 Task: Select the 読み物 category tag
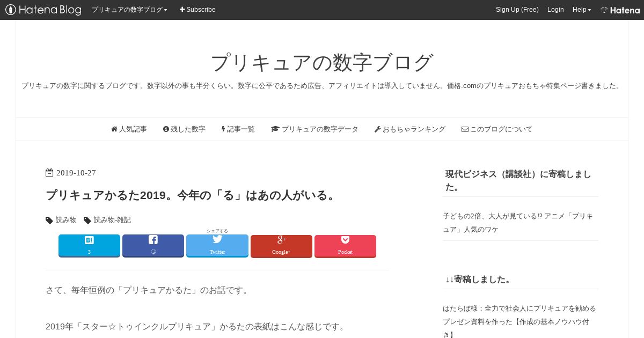pyautogui.click(x=67, y=220)
